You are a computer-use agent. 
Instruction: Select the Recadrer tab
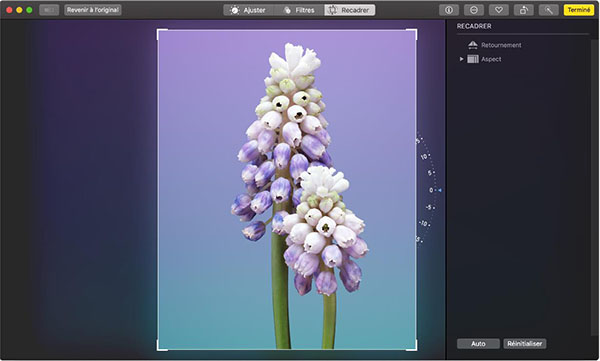pos(350,10)
